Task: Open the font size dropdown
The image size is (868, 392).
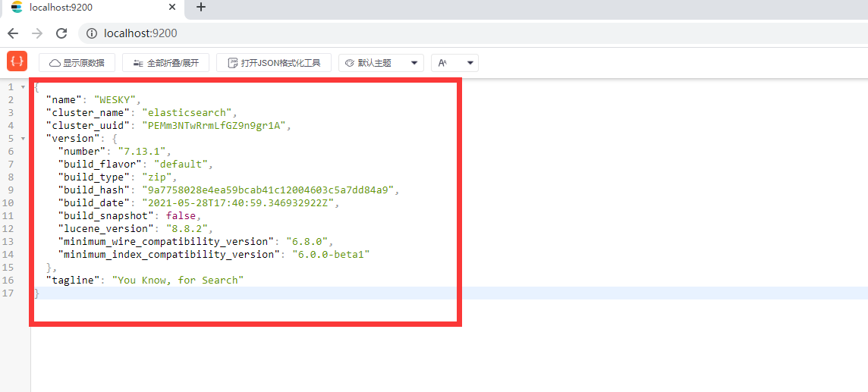Action: pos(454,63)
